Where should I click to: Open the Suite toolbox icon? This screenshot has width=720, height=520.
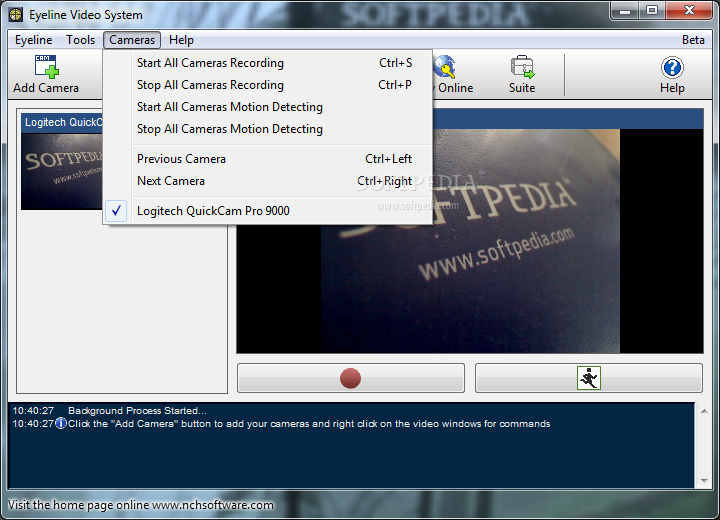522,74
